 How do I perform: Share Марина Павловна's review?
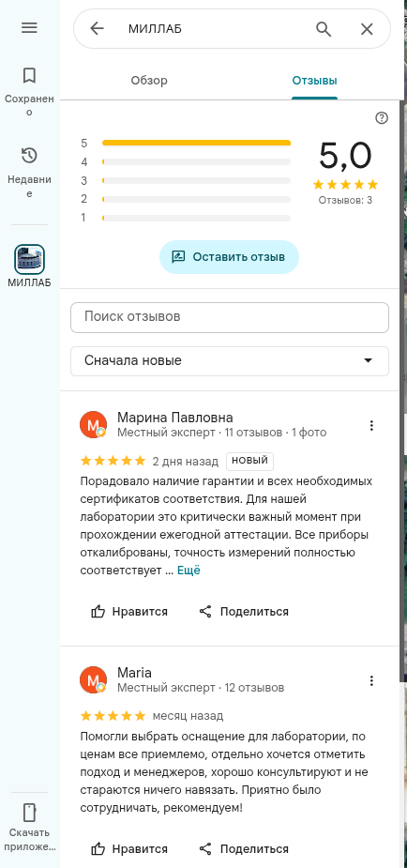244,612
